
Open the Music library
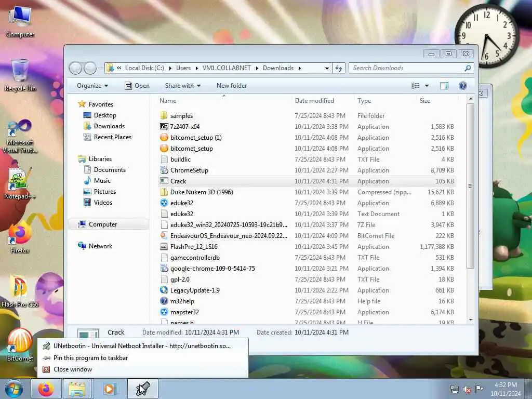[x=102, y=180]
